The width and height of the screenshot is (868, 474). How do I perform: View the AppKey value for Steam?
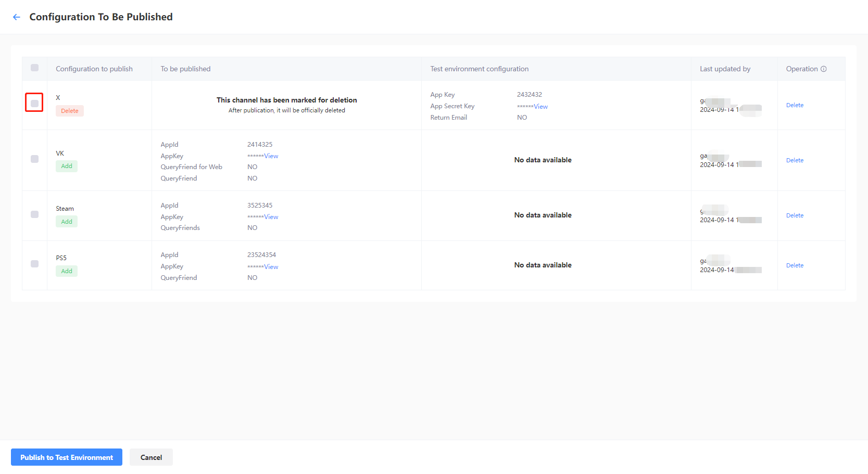click(x=271, y=216)
